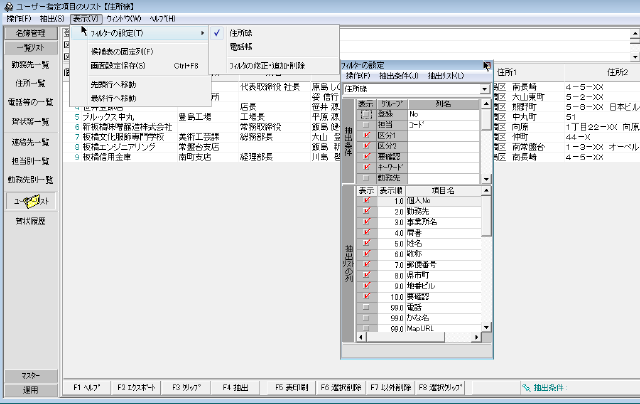Screen dimensions: 640x404
Task: Uncheck キーワード in 抽出条件 list
Action: click(x=366, y=167)
